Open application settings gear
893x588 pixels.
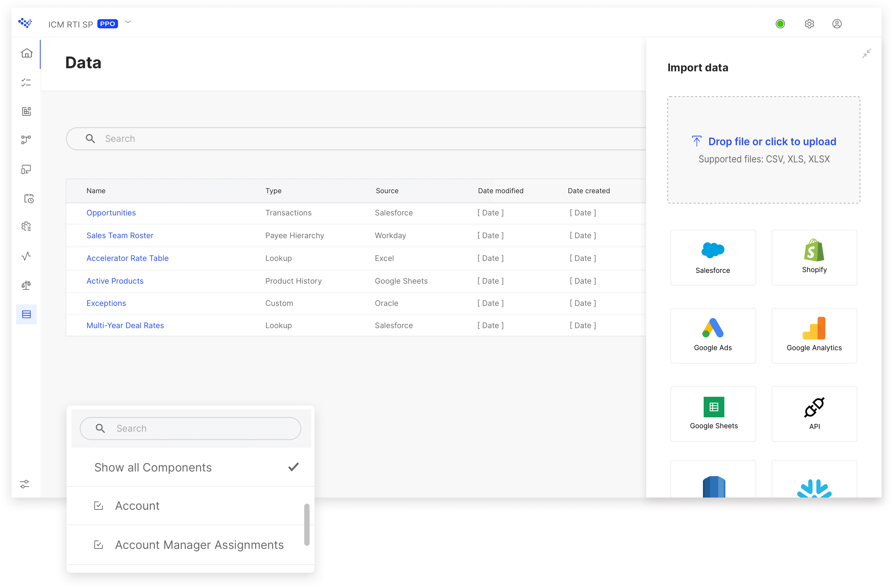809,24
